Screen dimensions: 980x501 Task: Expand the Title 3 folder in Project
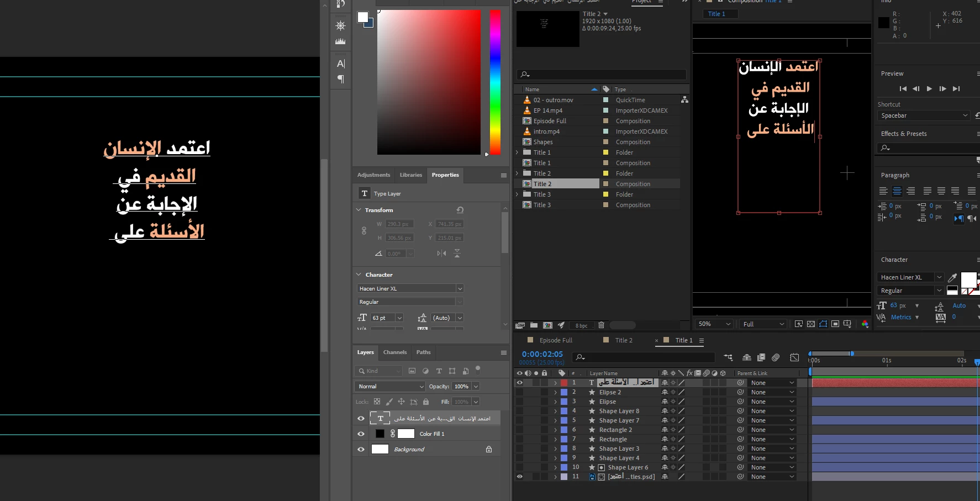tap(517, 194)
